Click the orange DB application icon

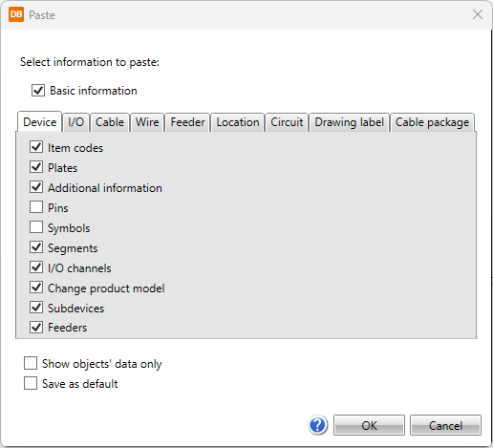[16, 14]
